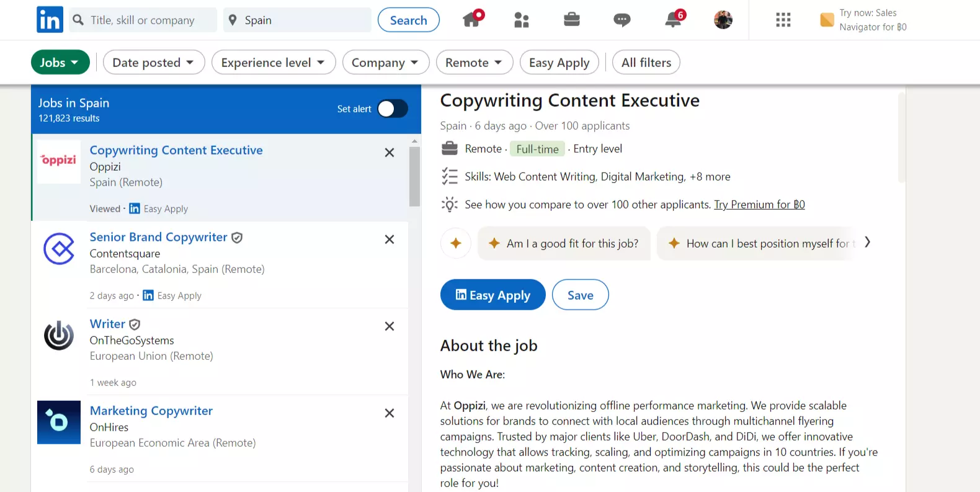Image resolution: width=980 pixels, height=492 pixels.
Task: Dismiss the Senior Brand Copywriter job card
Action: (x=390, y=239)
